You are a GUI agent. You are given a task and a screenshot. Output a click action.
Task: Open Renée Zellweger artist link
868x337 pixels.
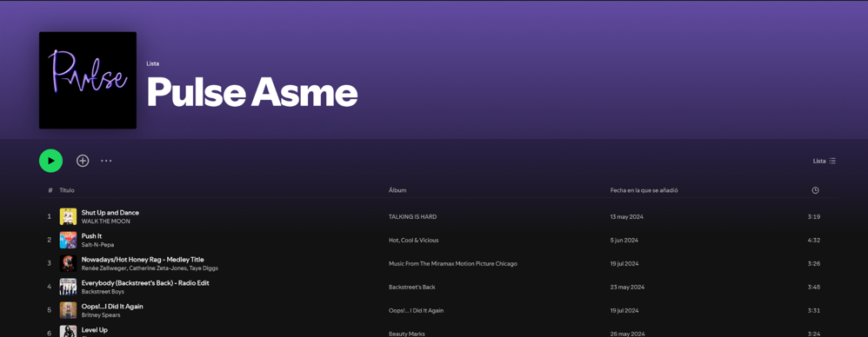(x=104, y=268)
